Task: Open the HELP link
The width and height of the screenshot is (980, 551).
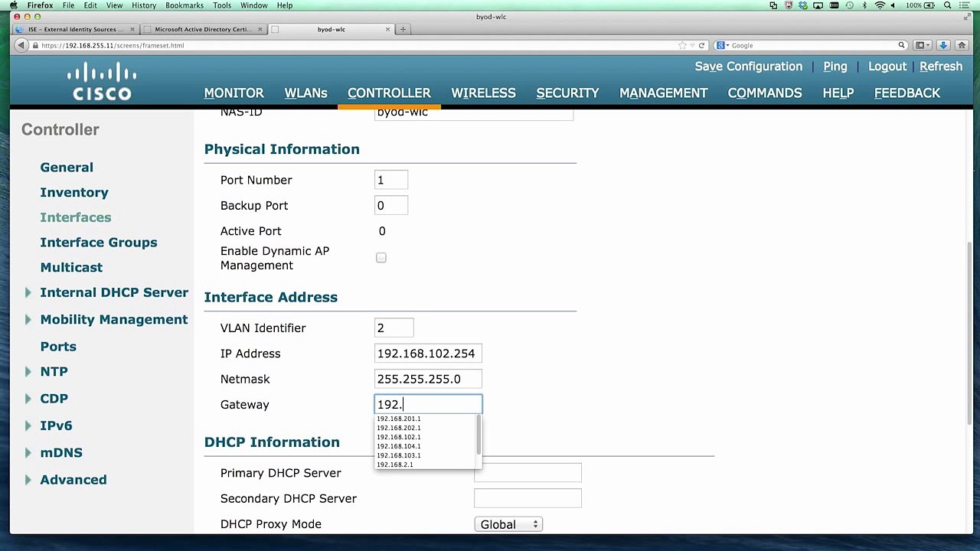Action: (x=838, y=93)
